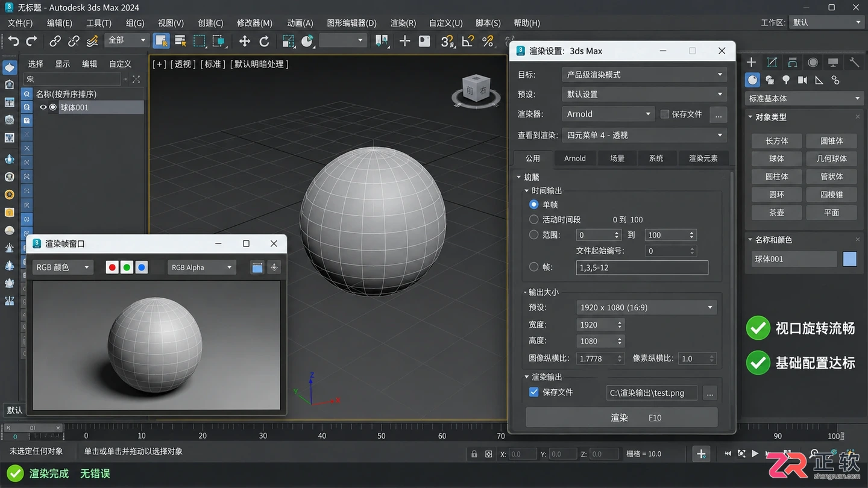Activate the Select and Link chain icon
868x488 pixels.
55,41
